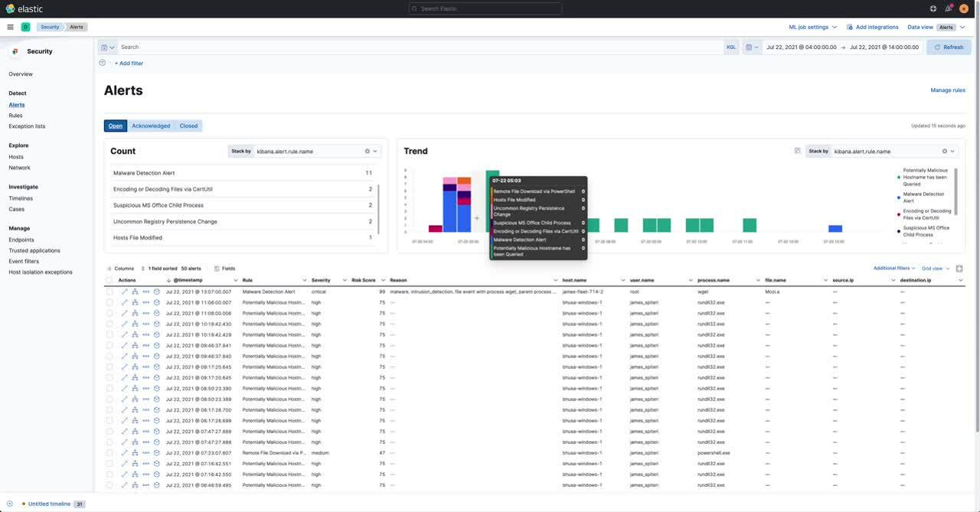This screenshot has width=980, height=512.
Task: Click the Fields browser icon button
Action: (x=224, y=269)
